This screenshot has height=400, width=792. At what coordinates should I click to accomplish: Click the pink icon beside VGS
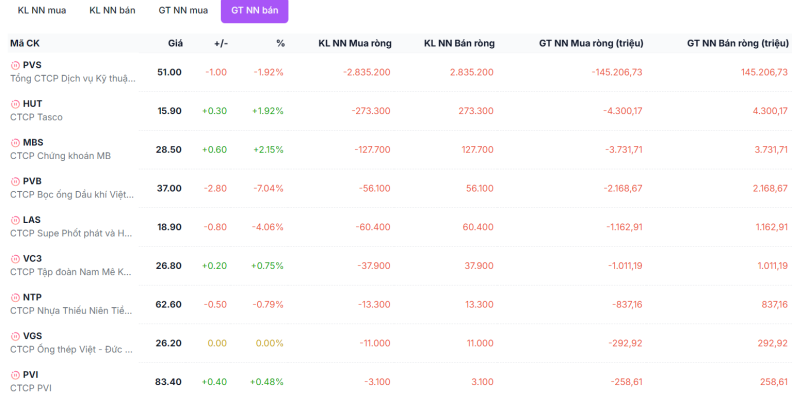(x=15, y=336)
